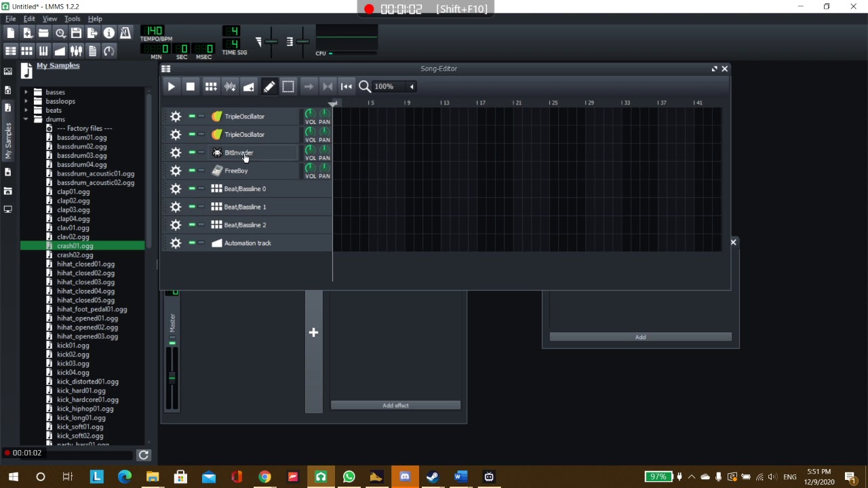Screen dimensions: 868x488
Task: Open Automation track gear menu
Action: click(x=176, y=243)
